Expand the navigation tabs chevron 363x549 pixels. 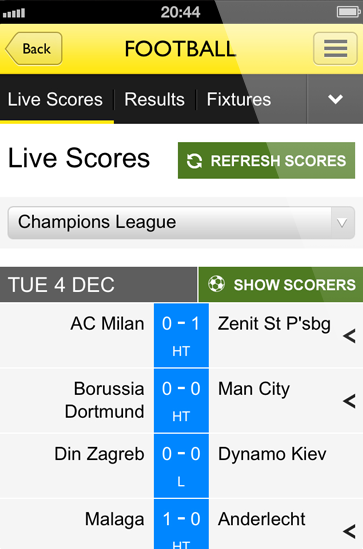coord(335,99)
